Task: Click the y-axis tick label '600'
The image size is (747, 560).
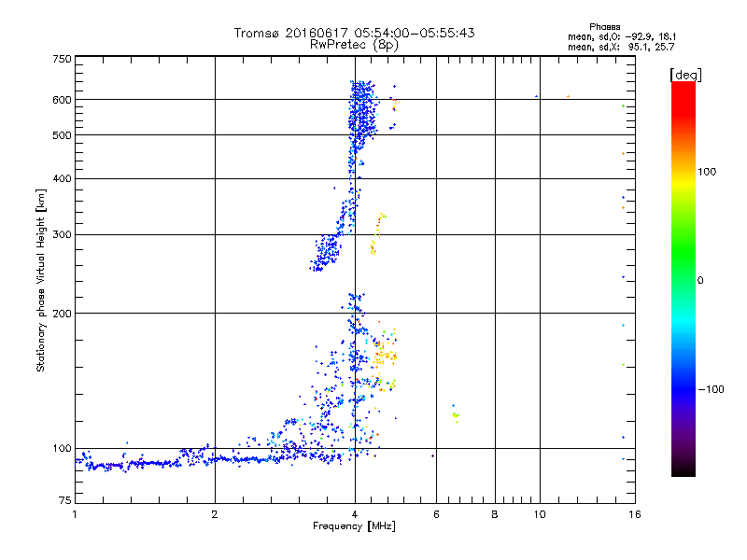Action: [x=62, y=100]
